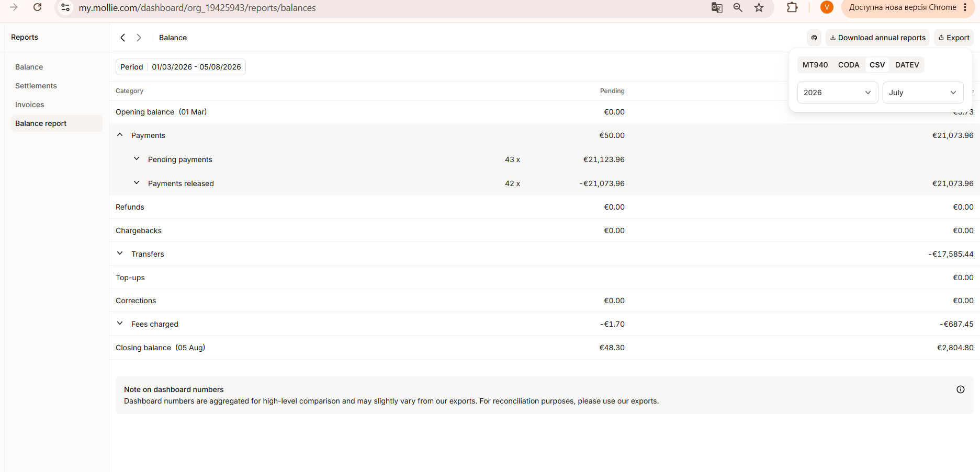Click the Category column header
Screen dimensions: 980x472
[129, 91]
